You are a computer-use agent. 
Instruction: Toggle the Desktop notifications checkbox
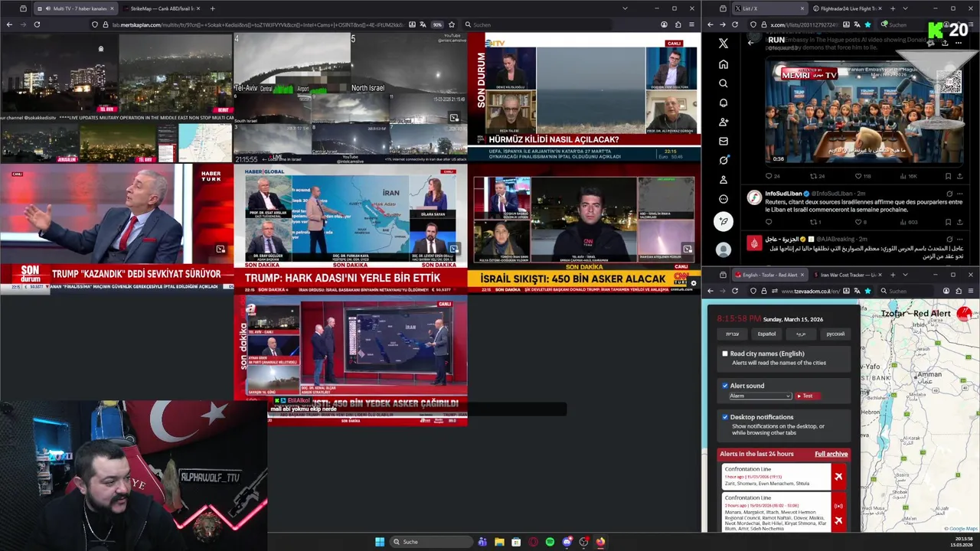pos(725,417)
